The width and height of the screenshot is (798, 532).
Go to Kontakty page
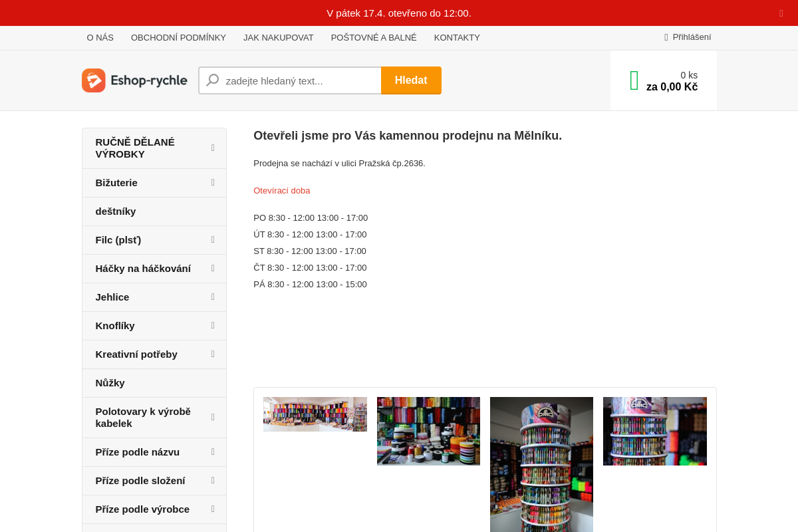point(457,38)
